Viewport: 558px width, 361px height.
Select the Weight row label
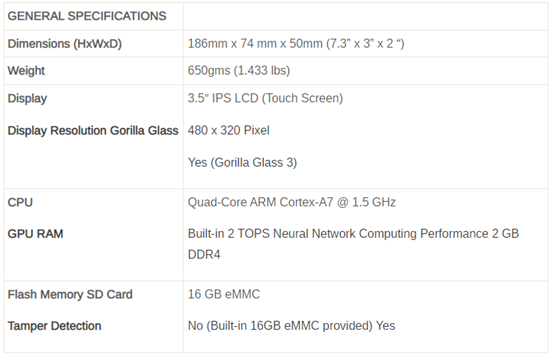pos(26,70)
